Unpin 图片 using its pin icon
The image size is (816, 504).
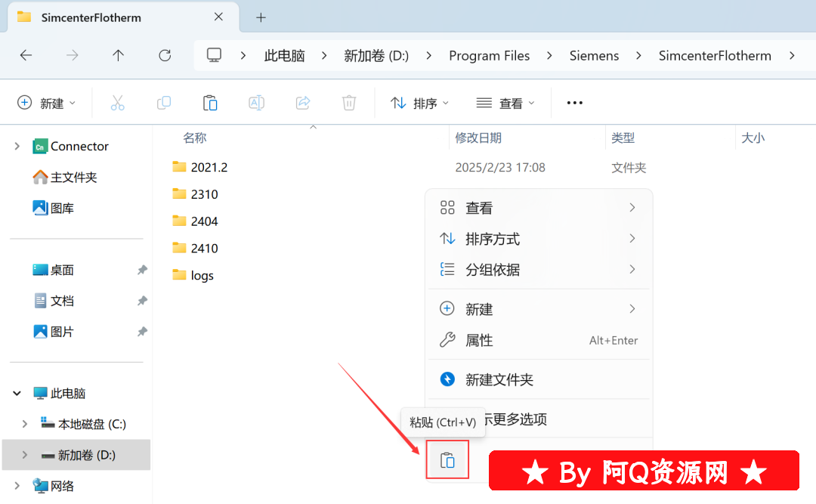tap(142, 332)
